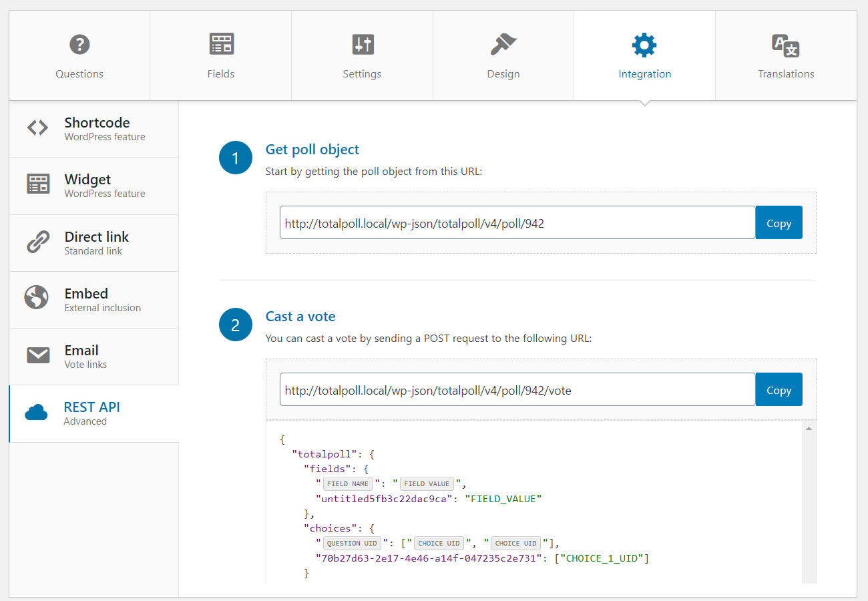The width and height of the screenshot is (868, 601).
Task: Click the first CHOICE UID tag
Action: (439, 544)
